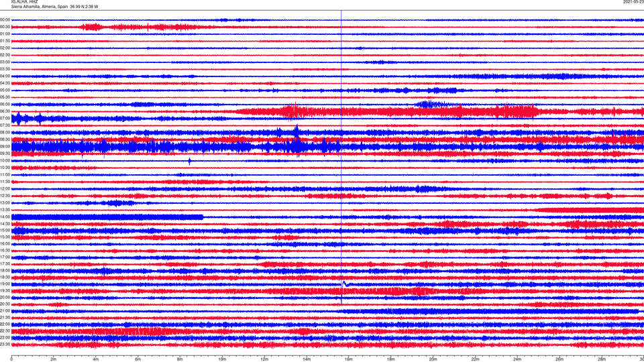Select the 21:00 row time label
Viewport: 644px width, 362px height.
pos(5,310)
